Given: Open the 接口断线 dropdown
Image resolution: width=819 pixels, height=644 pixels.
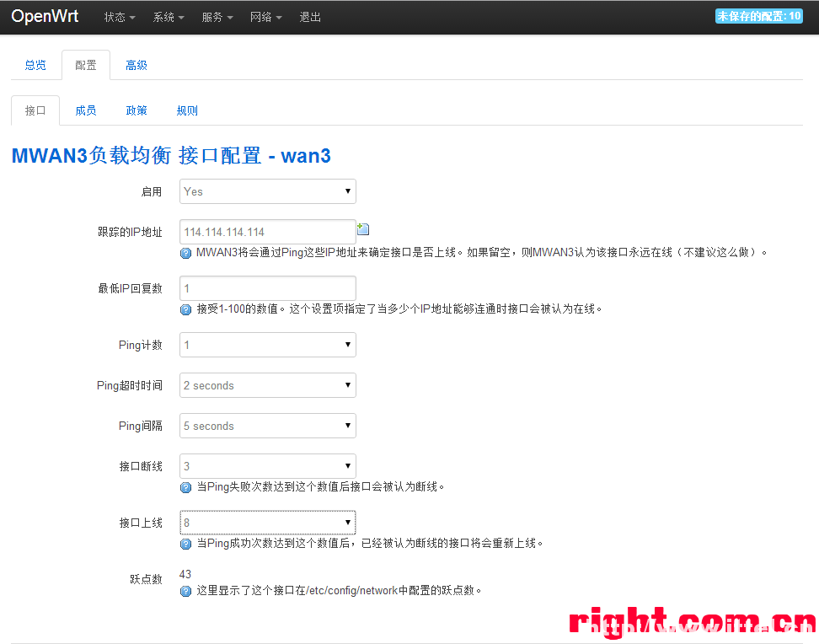Looking at the screenshot, I should coord(268,466).
